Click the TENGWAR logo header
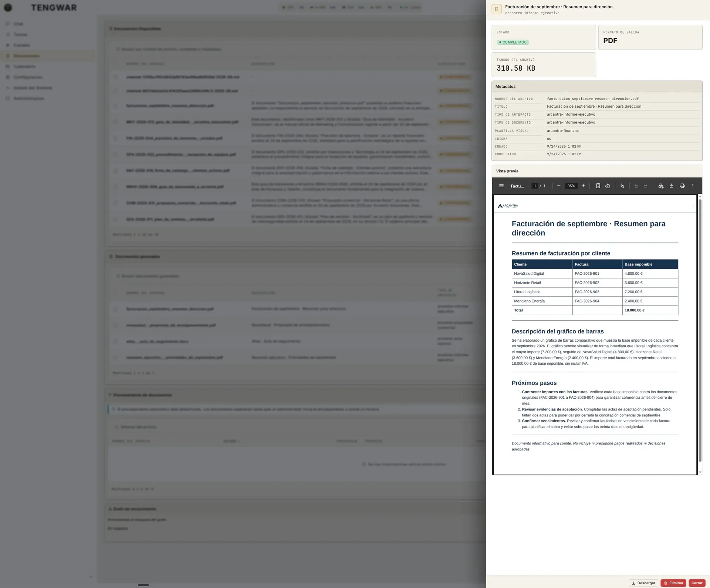Image resolution: width=710 pixels, height=588 pixels. click(54, 7)
